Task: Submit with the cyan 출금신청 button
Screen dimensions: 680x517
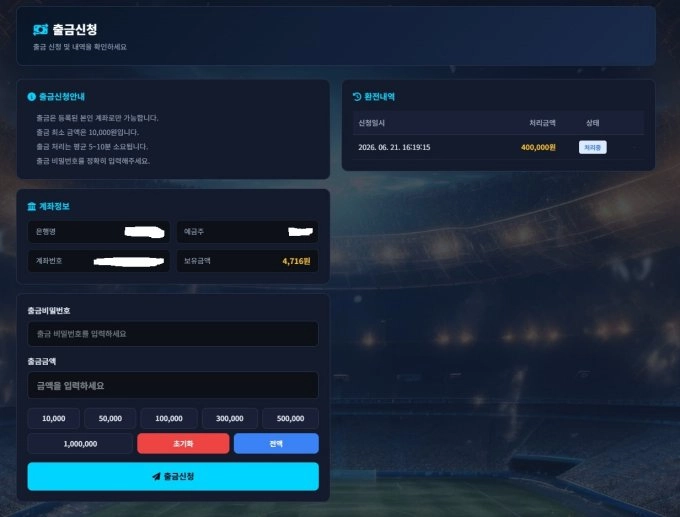Action: click(173, 476)
